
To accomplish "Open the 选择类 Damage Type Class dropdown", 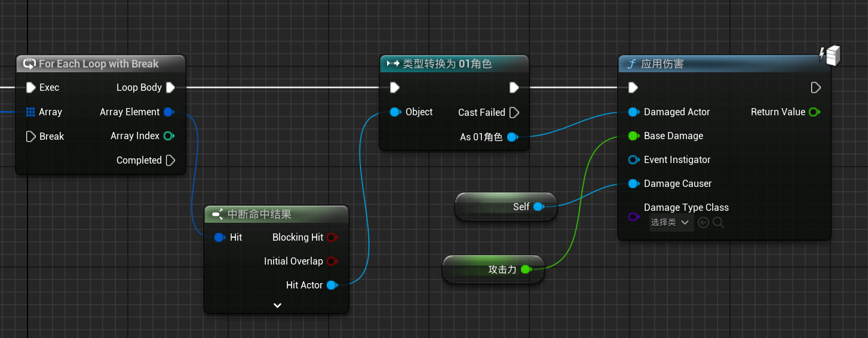I will (670, 223).
